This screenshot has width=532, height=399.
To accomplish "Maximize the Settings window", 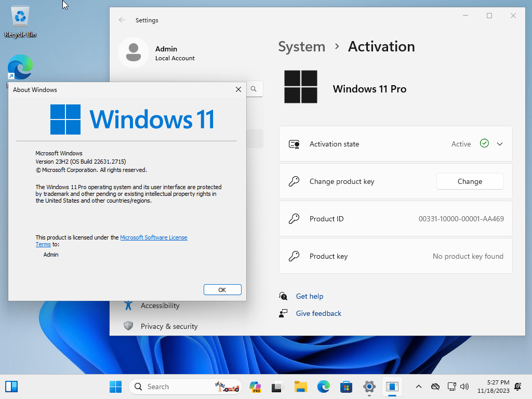I will click(489, 16).
